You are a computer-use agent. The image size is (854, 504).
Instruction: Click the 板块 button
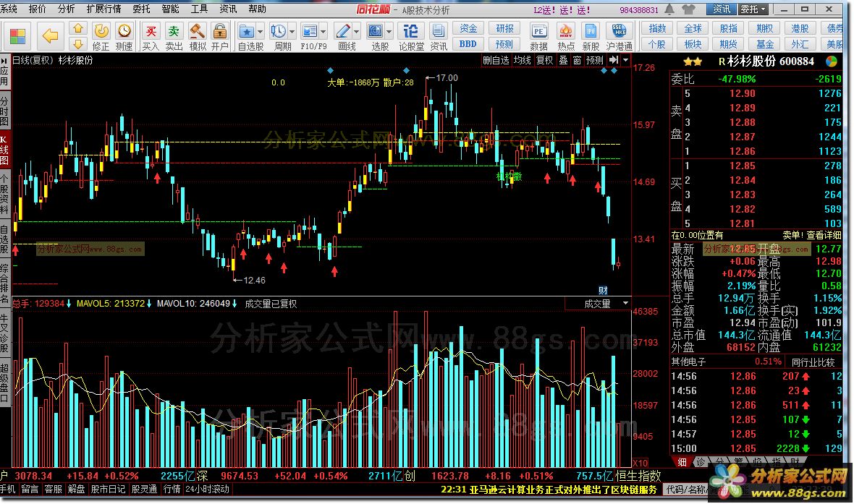693,44
